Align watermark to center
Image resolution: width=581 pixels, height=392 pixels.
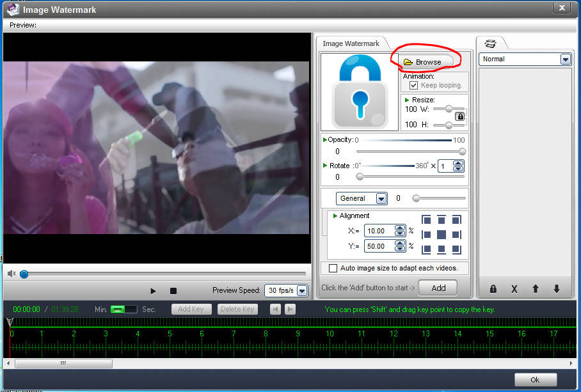click(x=442, y=235)
